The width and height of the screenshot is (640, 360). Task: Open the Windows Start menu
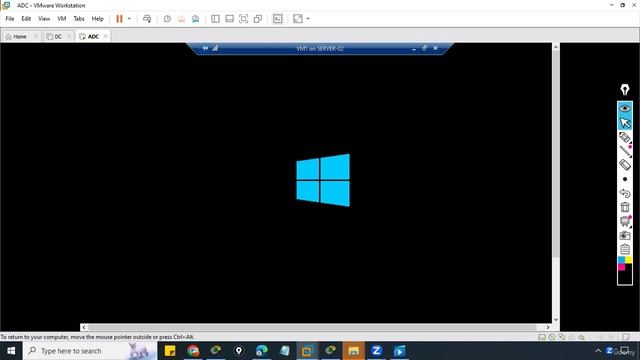tap(11, 351)
